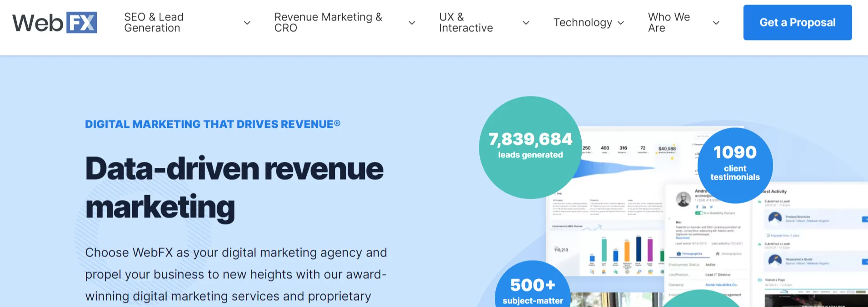
Task: Click the dashboard bar chart image
Action: (x=623, y=254)
